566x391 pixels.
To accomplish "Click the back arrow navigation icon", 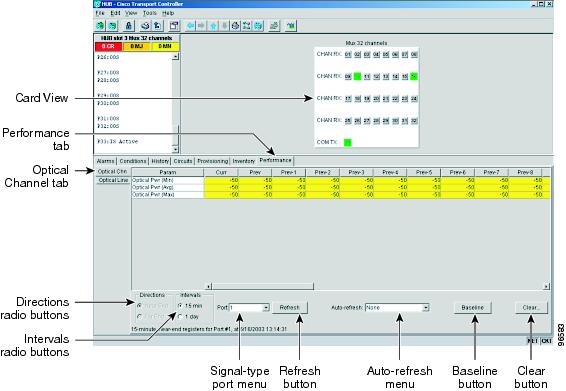I will (x=191, y=26).
